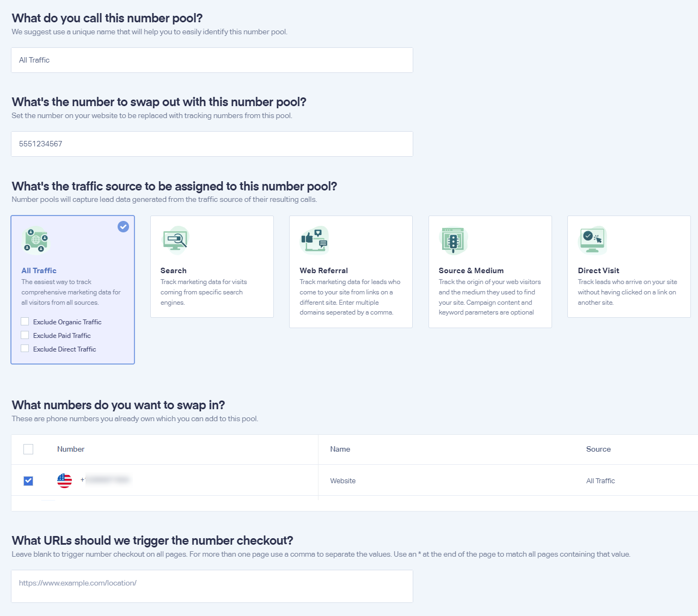Screen dimensions: 698x616
Task: Check Exclude Direct Traffic option
Action: tap(25, 349)
